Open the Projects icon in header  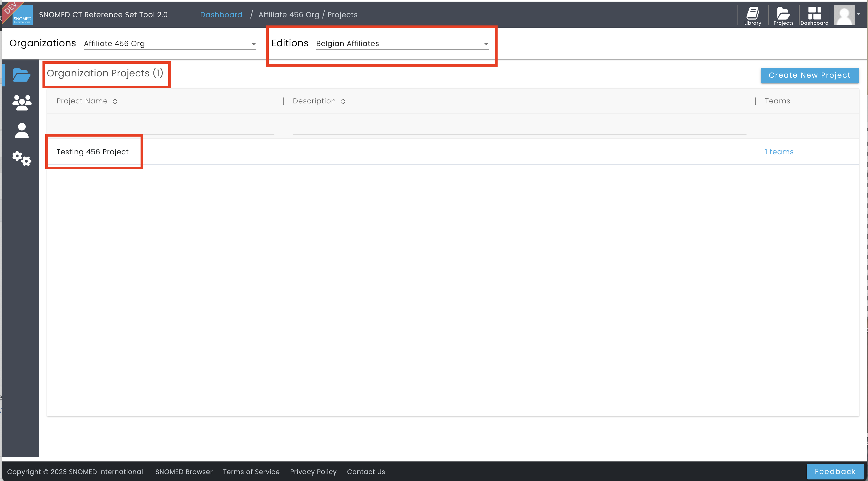click(783, 16)
